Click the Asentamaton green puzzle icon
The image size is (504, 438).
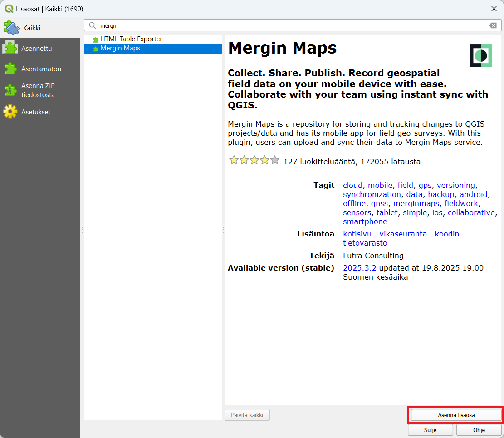point(10,69)
